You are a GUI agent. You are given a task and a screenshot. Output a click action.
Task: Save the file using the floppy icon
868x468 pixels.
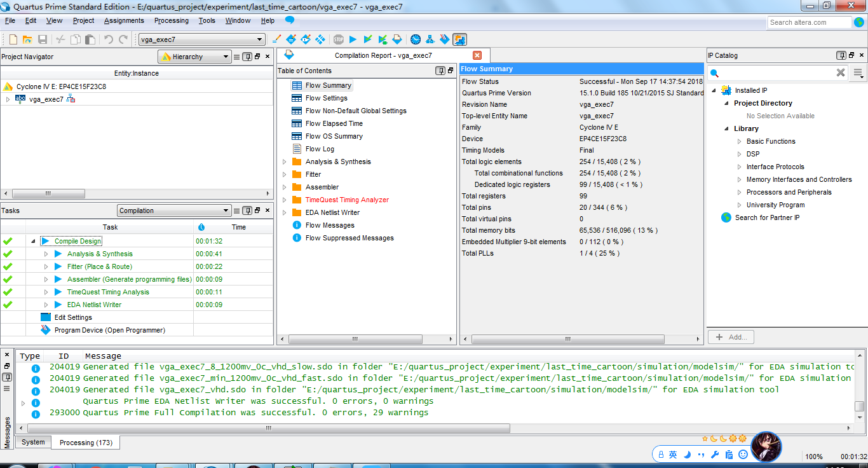(x=43, y=39)
